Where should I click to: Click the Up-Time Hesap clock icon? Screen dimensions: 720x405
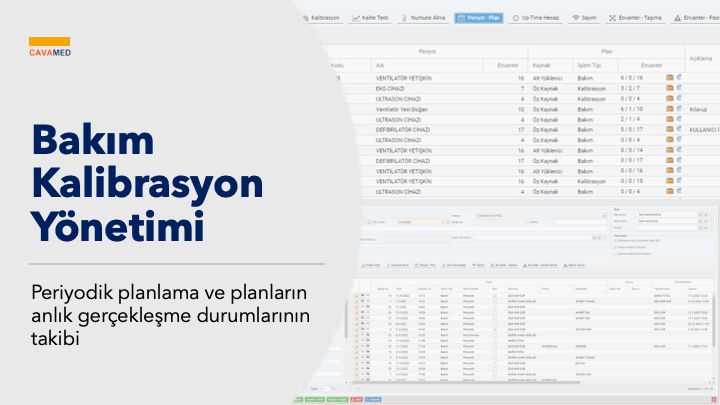coord(514,18)
